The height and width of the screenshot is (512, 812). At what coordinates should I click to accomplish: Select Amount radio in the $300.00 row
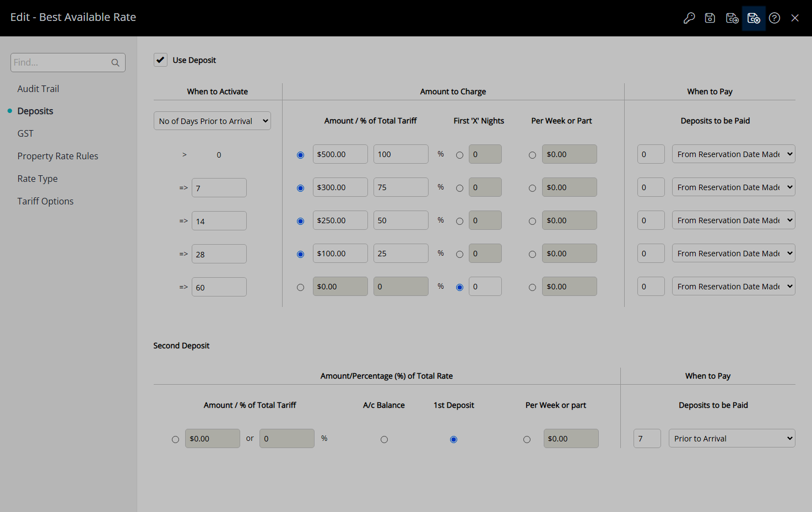coord(300,188)
